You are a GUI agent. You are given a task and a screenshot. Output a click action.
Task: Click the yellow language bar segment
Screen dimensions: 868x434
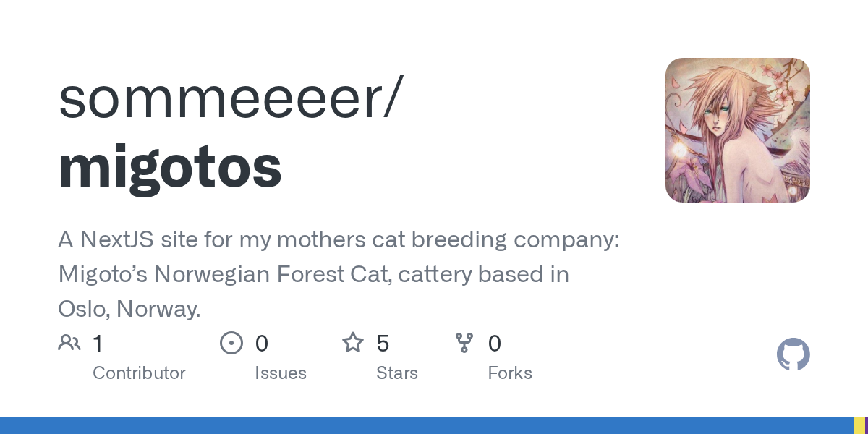coord(859,425)
